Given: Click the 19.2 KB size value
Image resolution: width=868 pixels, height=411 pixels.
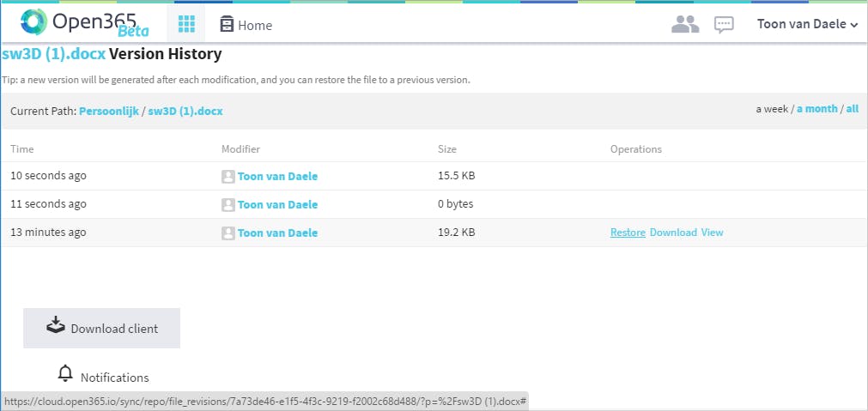Looking at the screenshot, I should [x=456, y=233].
